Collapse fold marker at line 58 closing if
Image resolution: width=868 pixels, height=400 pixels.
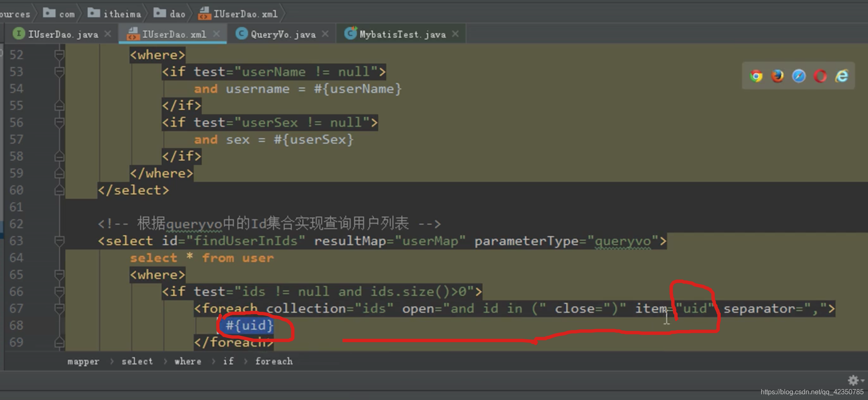(x=59, y=156)
